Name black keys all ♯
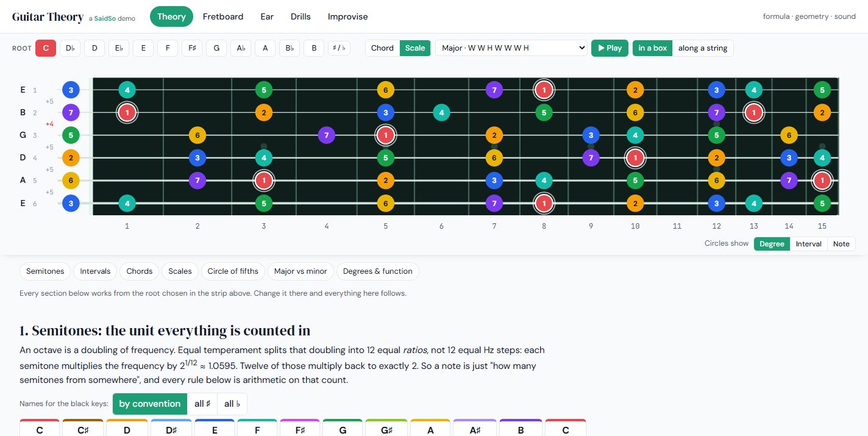868x436 pixels. [x=202, y=404]
